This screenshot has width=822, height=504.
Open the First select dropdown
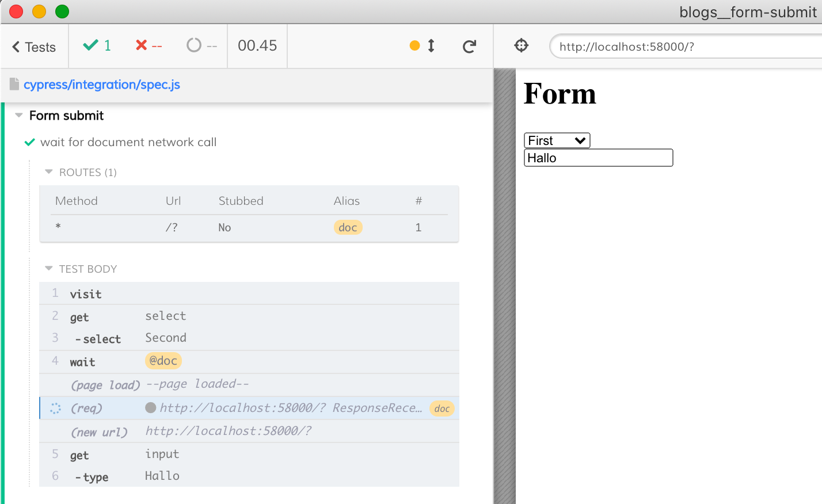557,140
